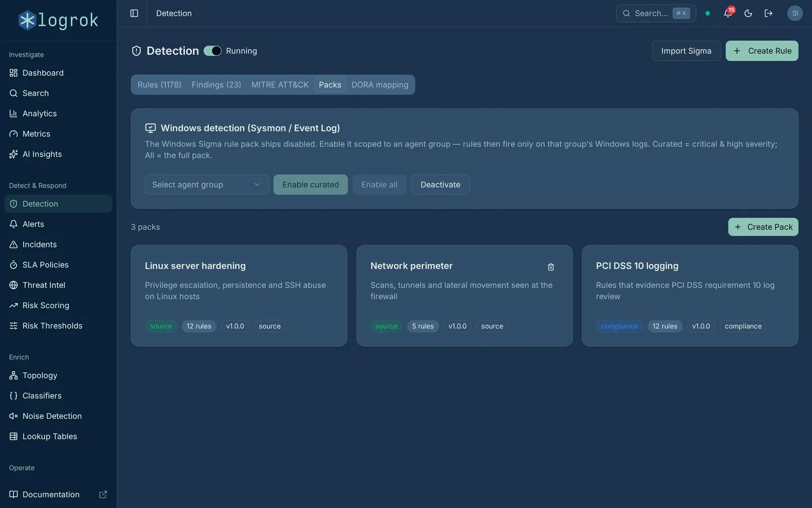
Task: Click the 5 rules badge on Network perimeter
Action: point(423,326)
